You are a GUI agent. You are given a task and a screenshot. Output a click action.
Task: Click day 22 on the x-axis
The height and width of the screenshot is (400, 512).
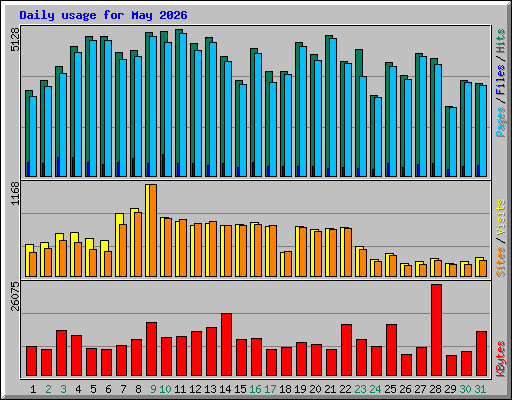[x=345, y=389]
